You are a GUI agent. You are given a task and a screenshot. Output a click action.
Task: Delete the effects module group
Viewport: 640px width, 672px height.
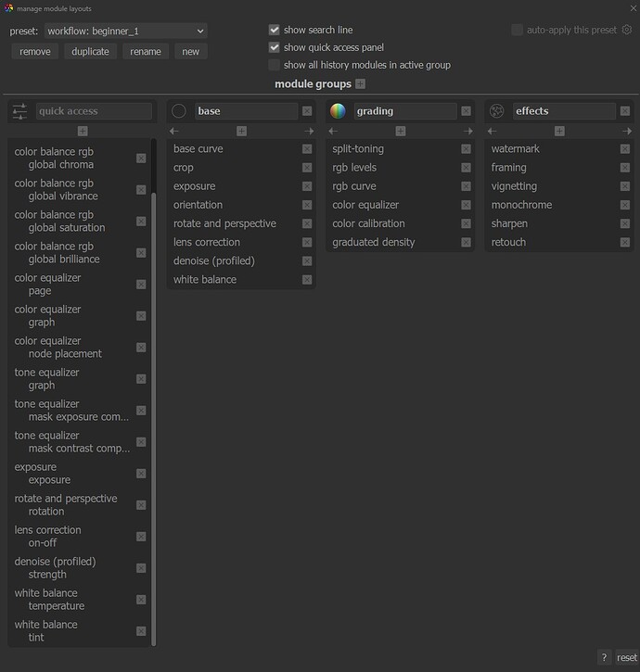pos(625,111)
